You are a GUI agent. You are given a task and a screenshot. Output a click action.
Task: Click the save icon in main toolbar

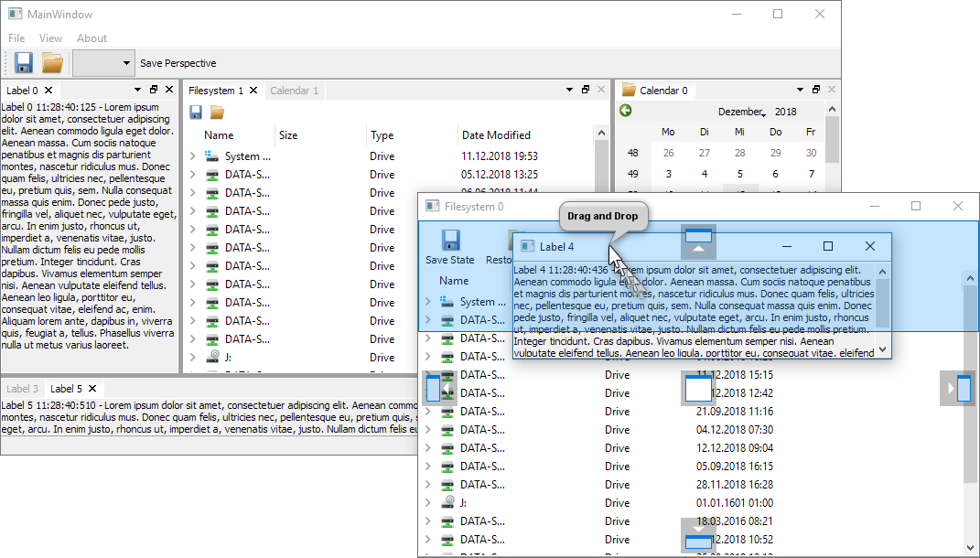click(24, 62)
